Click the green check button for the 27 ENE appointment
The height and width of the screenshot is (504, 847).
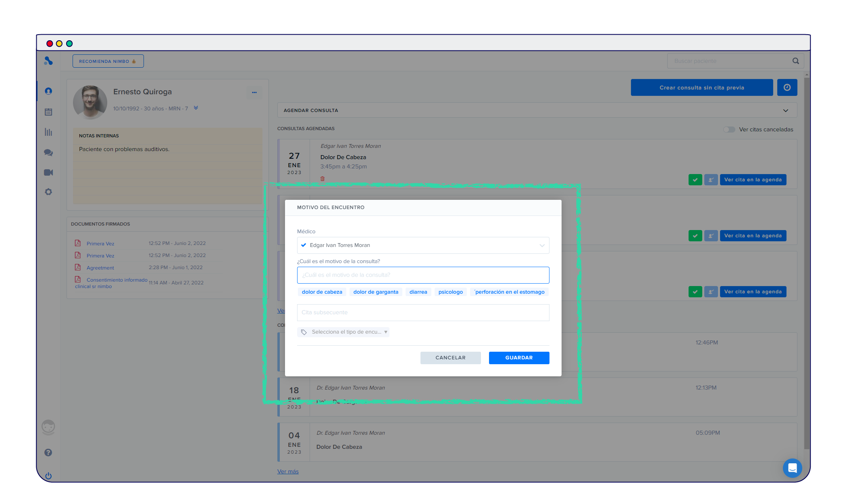tap(695, 180)
